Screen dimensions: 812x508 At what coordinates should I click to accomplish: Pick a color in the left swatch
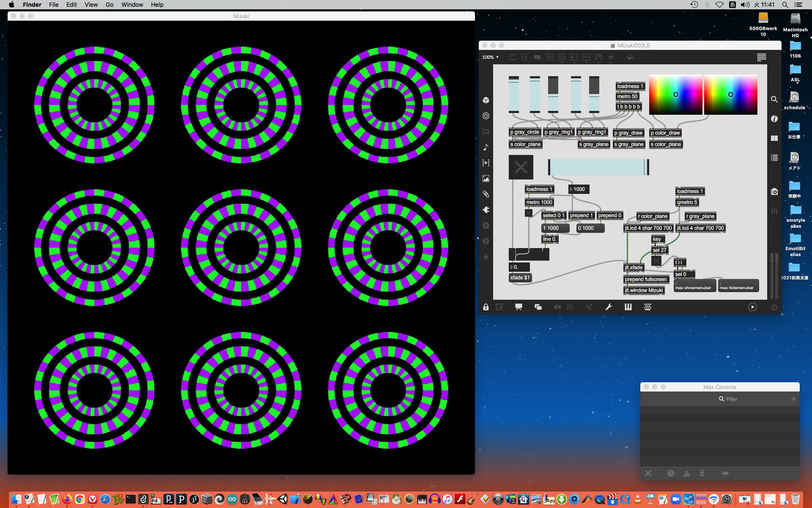tap(675, 94)
